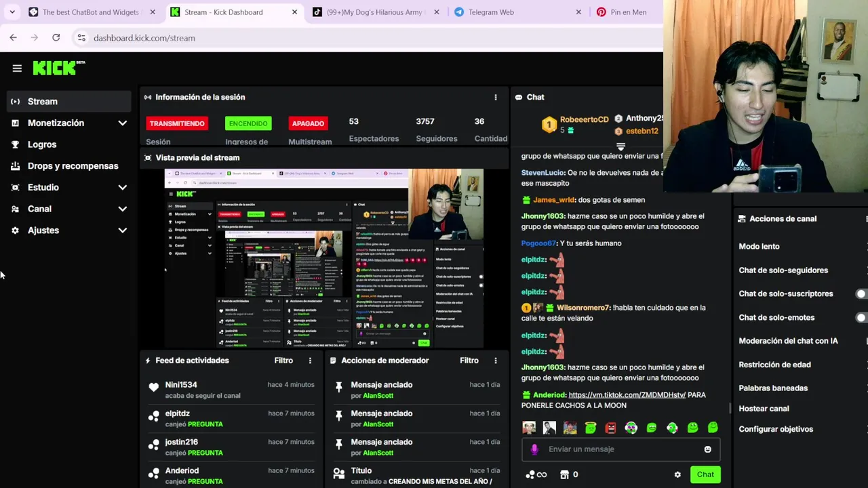Click the heart icon beside Nini1534
The image size is (868, 488).
pos(154,387)
